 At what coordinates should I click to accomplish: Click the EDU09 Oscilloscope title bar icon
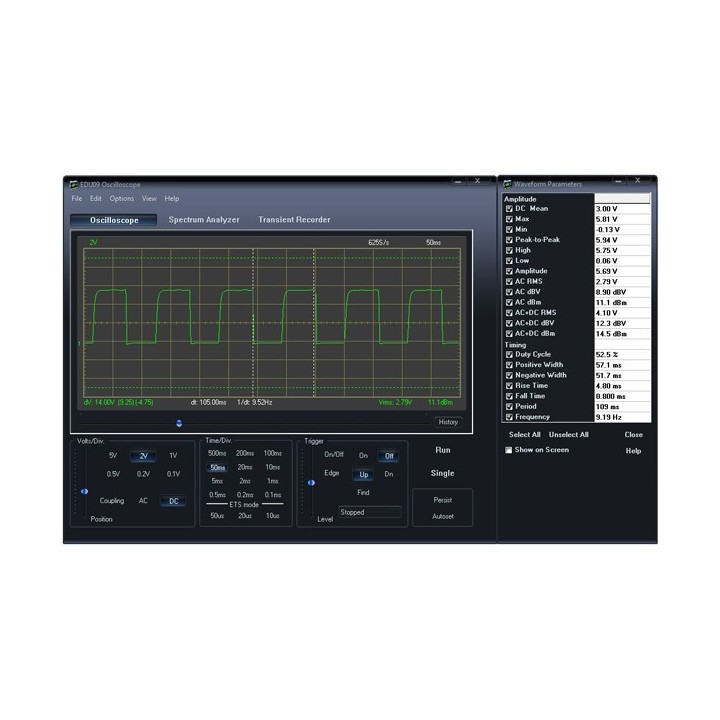tap(73, 185)
